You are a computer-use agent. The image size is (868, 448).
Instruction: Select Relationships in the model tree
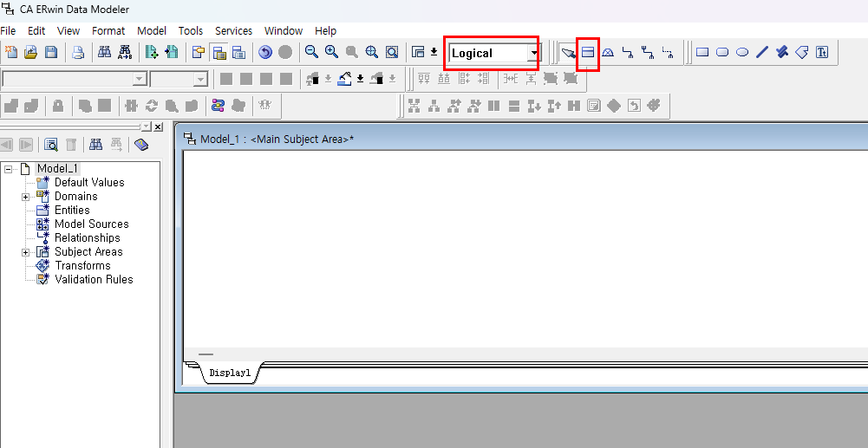(x=87, y=237)
